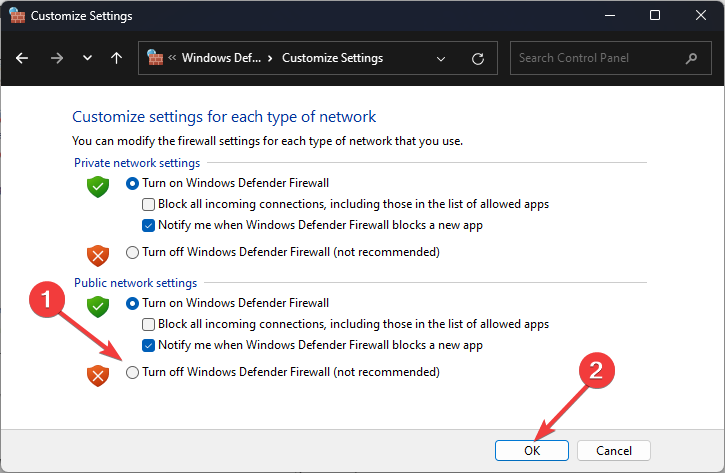Click the Windows Def... breadcrumb
The width and height of the screenshot is (725, 473).
(221, 58)
